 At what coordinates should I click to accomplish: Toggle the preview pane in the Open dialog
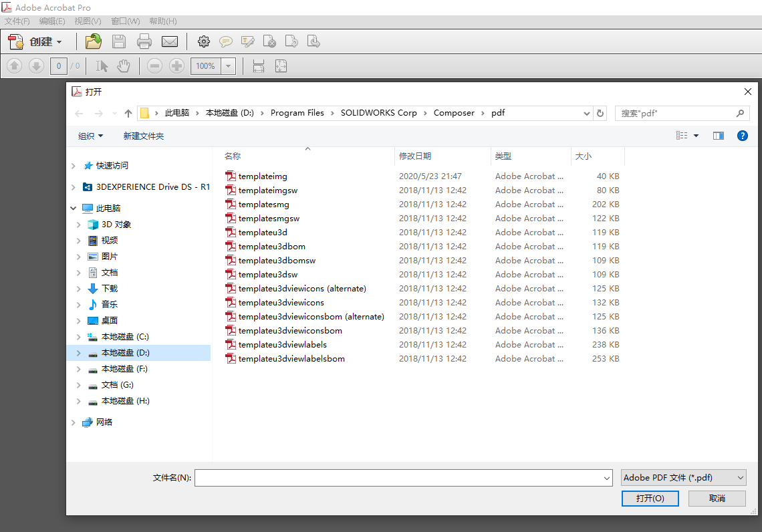point(718,136)
